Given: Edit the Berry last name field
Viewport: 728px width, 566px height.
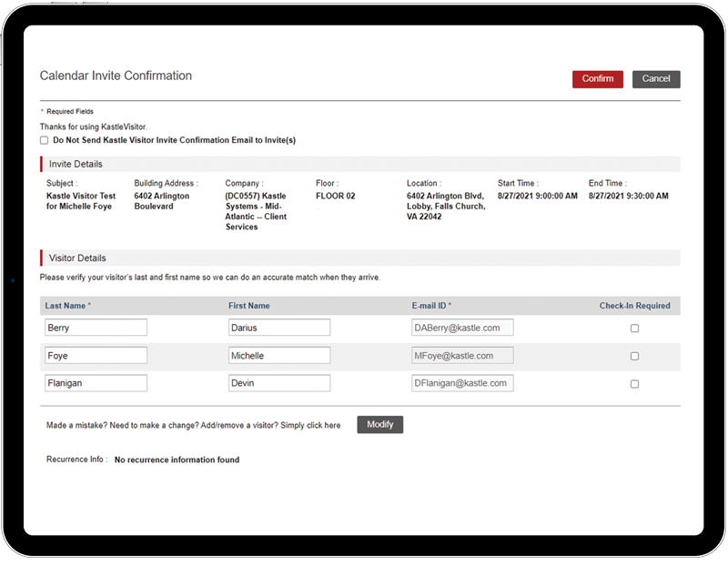Looking at the screenshot, I should click(96, 328).
